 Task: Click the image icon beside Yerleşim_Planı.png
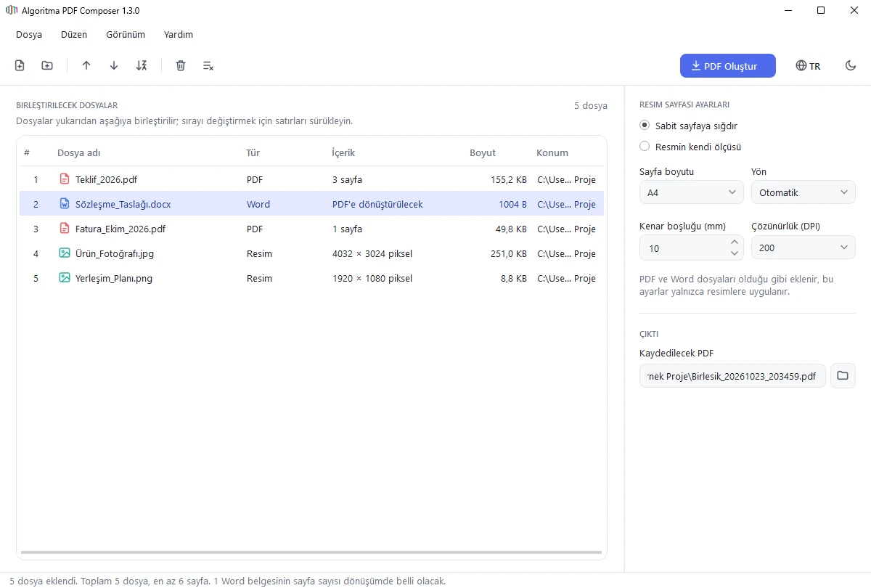65,278
